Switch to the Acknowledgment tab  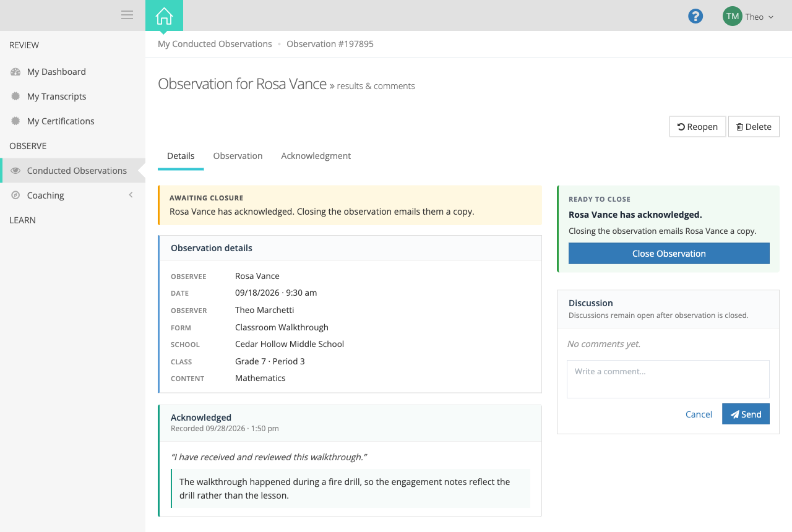click(316, 156)
